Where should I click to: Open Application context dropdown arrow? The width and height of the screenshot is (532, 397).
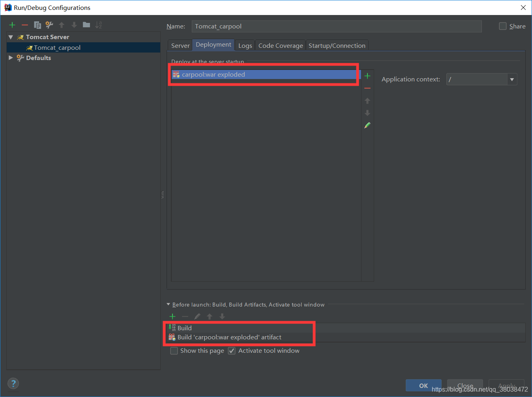point(512,79)
